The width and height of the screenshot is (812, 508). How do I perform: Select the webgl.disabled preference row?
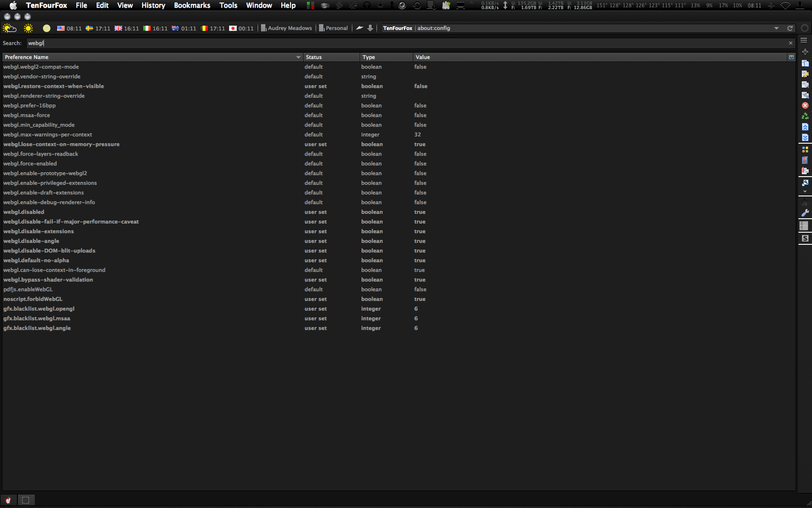[399, 212]
